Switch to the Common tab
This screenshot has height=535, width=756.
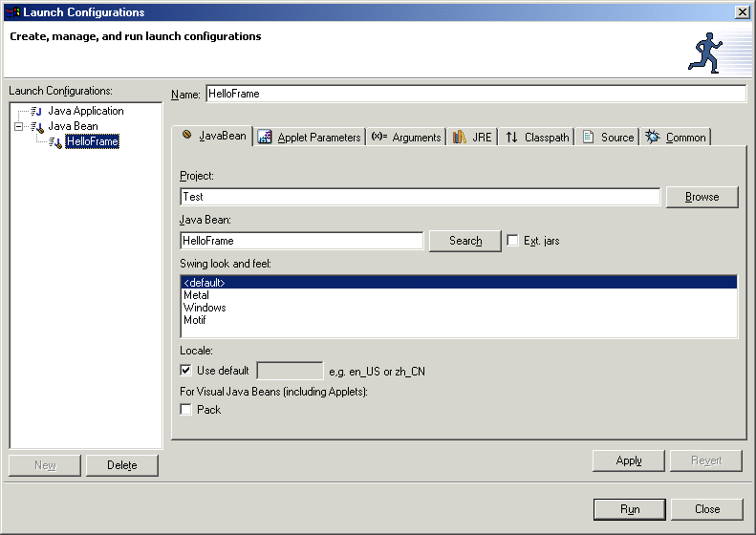(676, 138)
